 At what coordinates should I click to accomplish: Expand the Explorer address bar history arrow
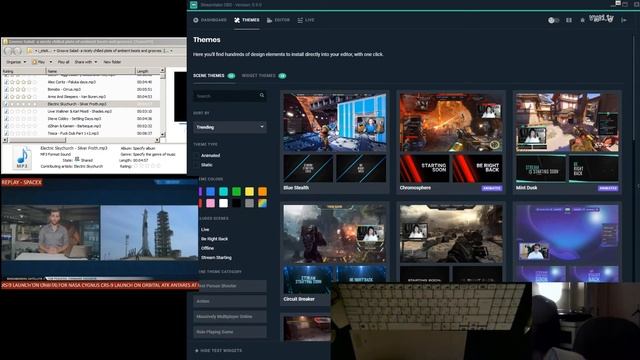coord(171,51)
